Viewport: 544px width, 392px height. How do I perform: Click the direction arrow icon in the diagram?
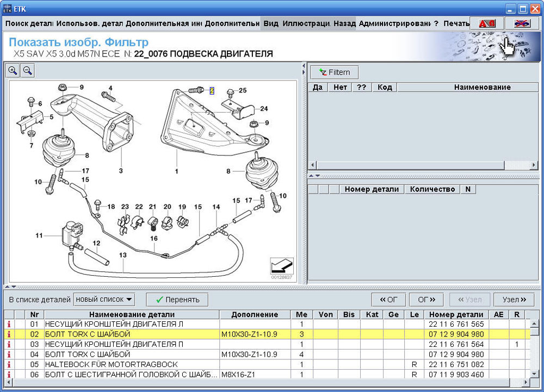coord(282,266)
